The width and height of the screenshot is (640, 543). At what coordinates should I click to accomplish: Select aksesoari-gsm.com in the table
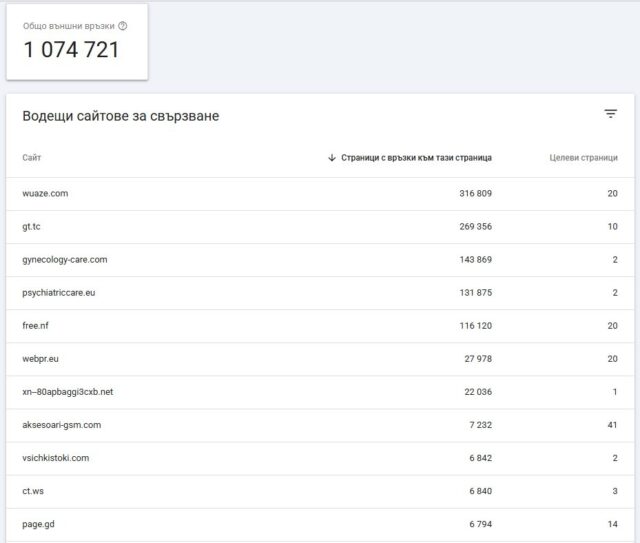(x=320, y=425)
